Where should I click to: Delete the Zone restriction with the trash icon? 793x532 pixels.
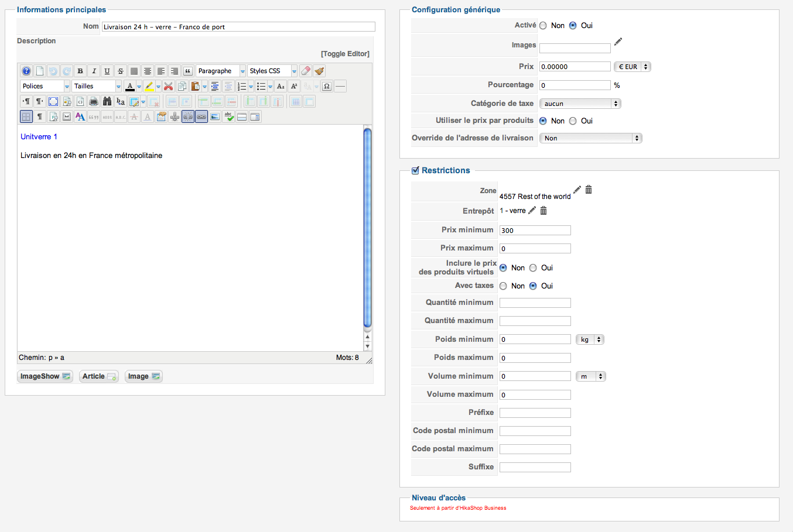coord(589,190)
